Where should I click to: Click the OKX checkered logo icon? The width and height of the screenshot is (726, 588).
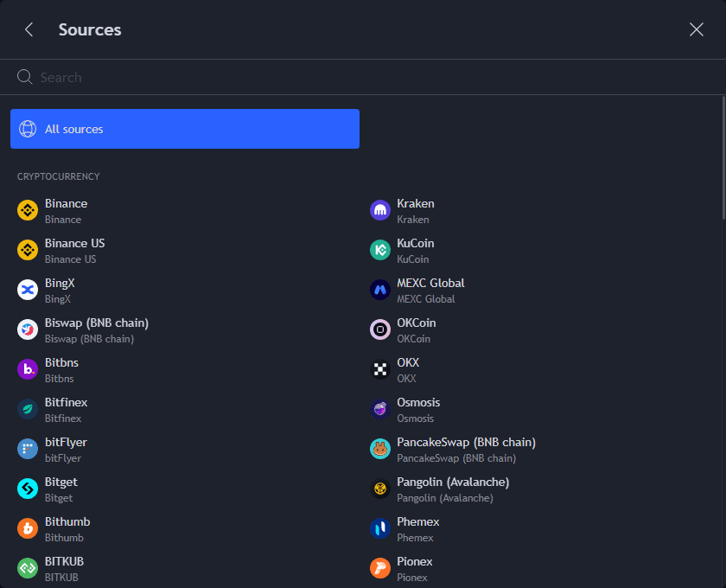tap(380, 369)
